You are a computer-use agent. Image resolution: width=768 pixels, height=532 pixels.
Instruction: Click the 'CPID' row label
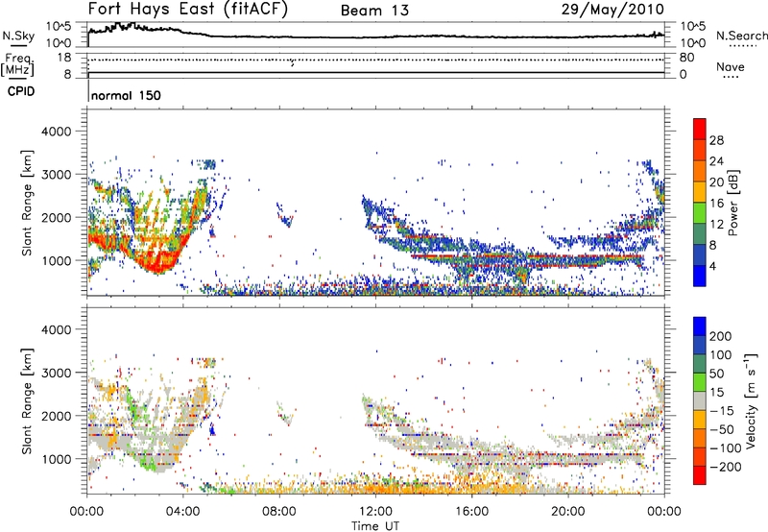pos(21,91)
